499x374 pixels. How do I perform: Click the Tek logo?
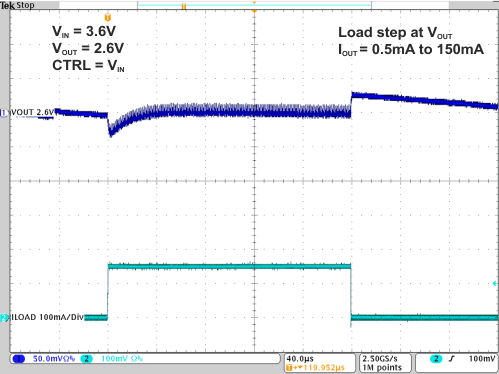pyautogui.click(x=7, y=5)
